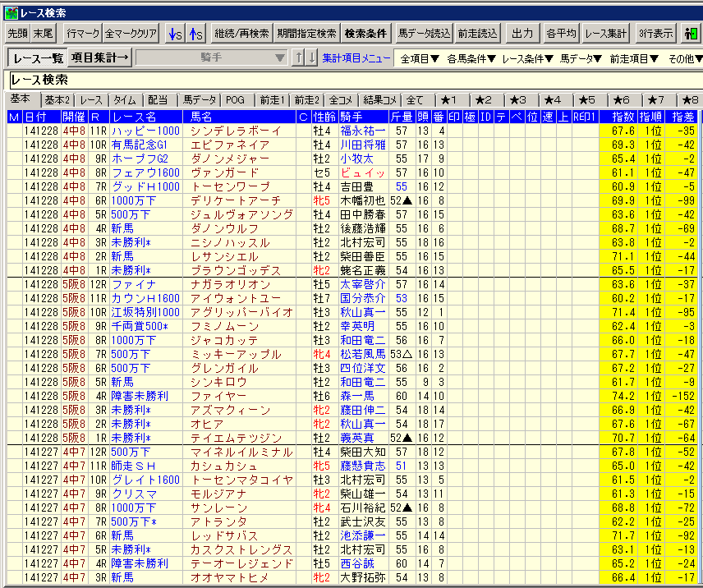Viewport: 703px width, 588px height.
Task: Click jockey ビュイック in red
Action: pyautogui.click(x=363, y=172)
